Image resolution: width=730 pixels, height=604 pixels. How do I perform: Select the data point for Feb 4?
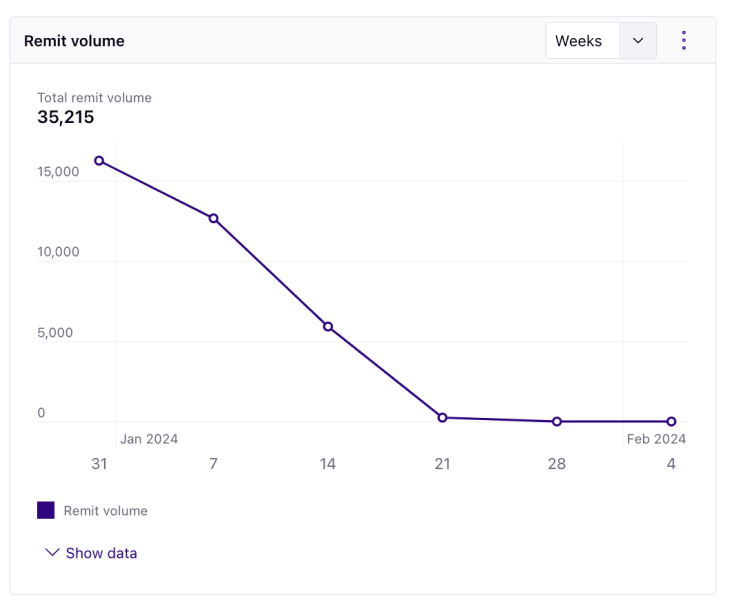coord(671,421)
